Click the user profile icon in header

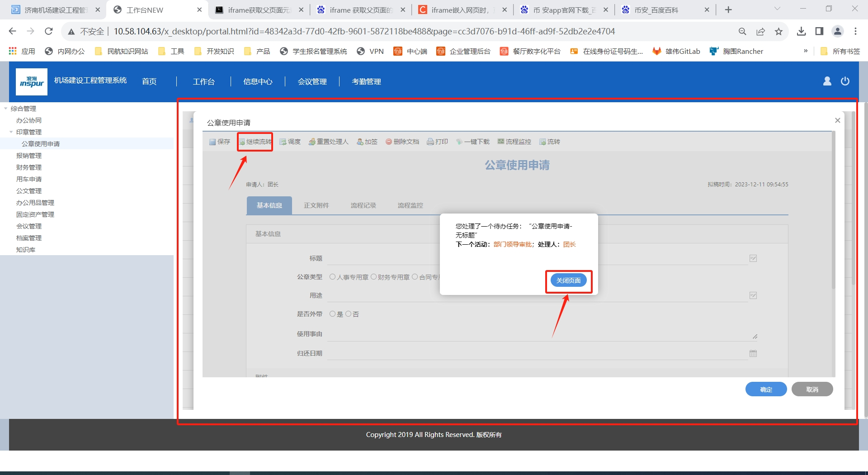point(827,81)
